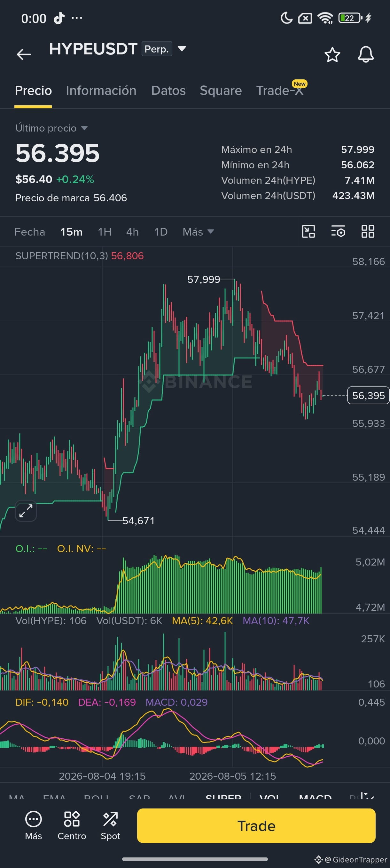This screenshot has width=390, height=868.
Task: Tap the battery indicator in status bar
Action: click(350, 18)
